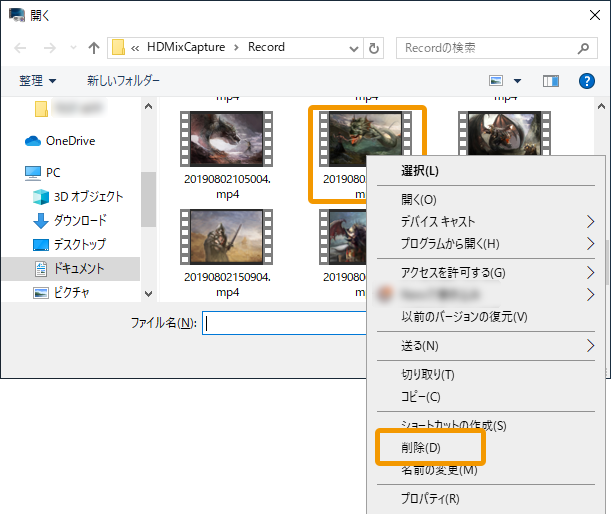611x514 pixels.
Task: Go back with the left arrow
Action: coord(20,48)
